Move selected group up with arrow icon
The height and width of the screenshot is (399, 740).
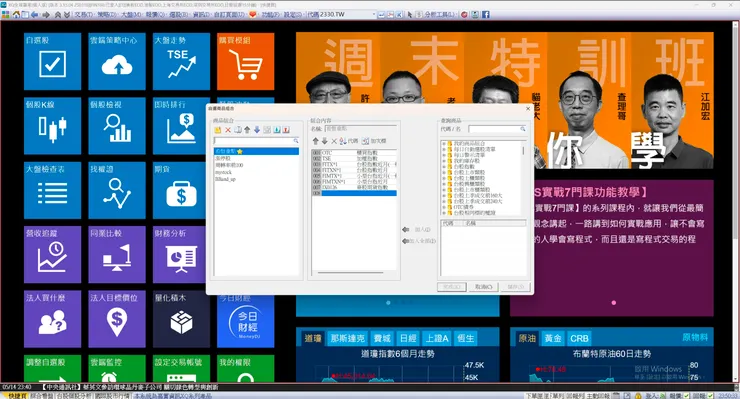(x=247, y=130)
